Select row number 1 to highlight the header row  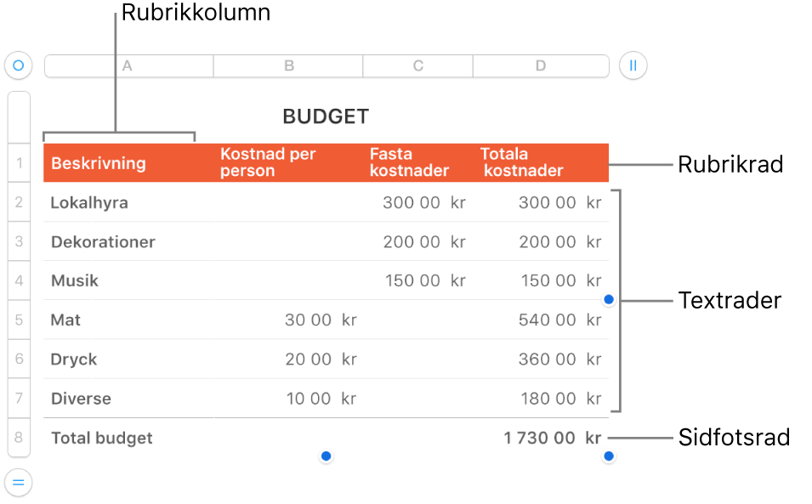[19, 162]
